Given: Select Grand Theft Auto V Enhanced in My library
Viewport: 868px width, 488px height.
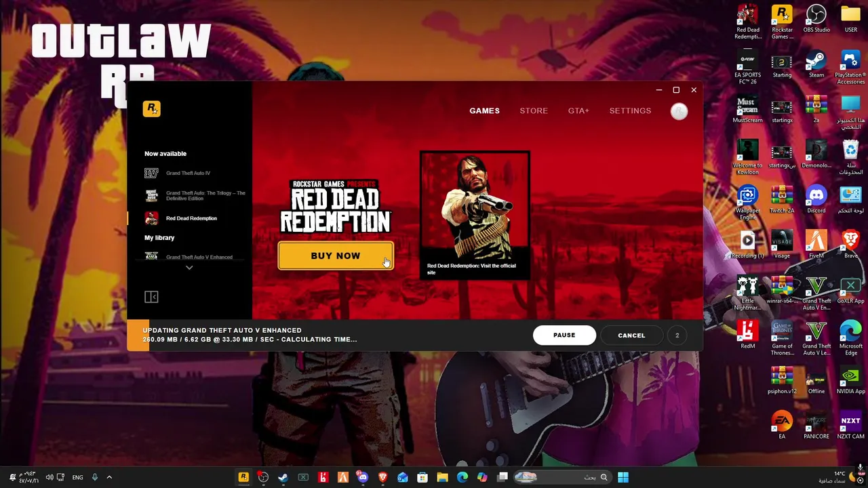Looking at the screenshot, I should 189,257.
